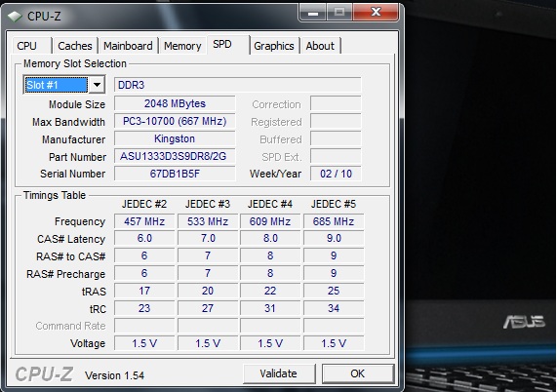Click the JEDEC #2 column header
The height and width of the screenshot is (392, 557).
(144, 204)
